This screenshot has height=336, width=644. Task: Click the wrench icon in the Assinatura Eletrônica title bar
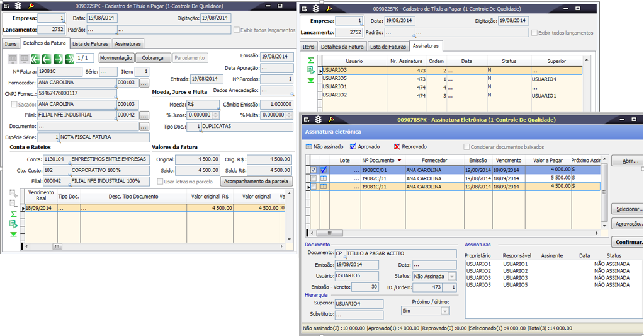pos(330,119)
